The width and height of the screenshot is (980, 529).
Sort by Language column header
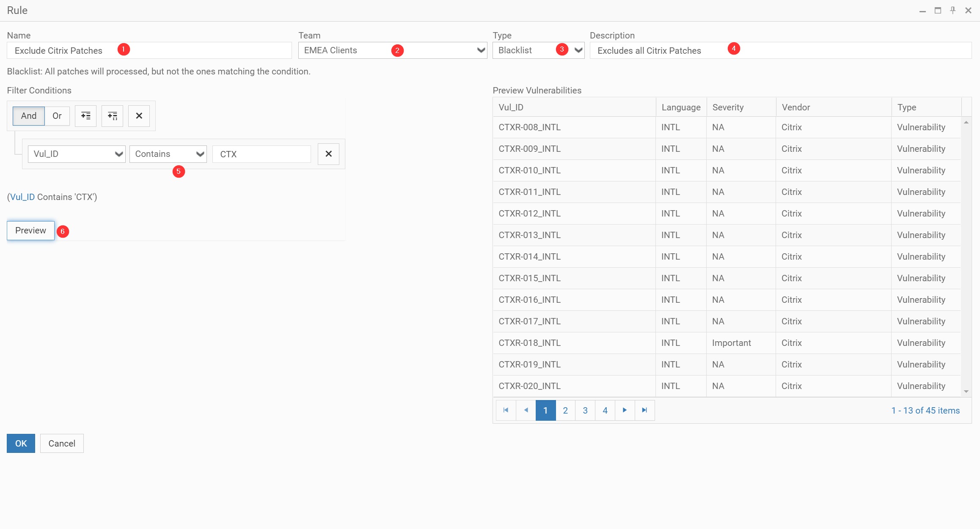[681, 107]
